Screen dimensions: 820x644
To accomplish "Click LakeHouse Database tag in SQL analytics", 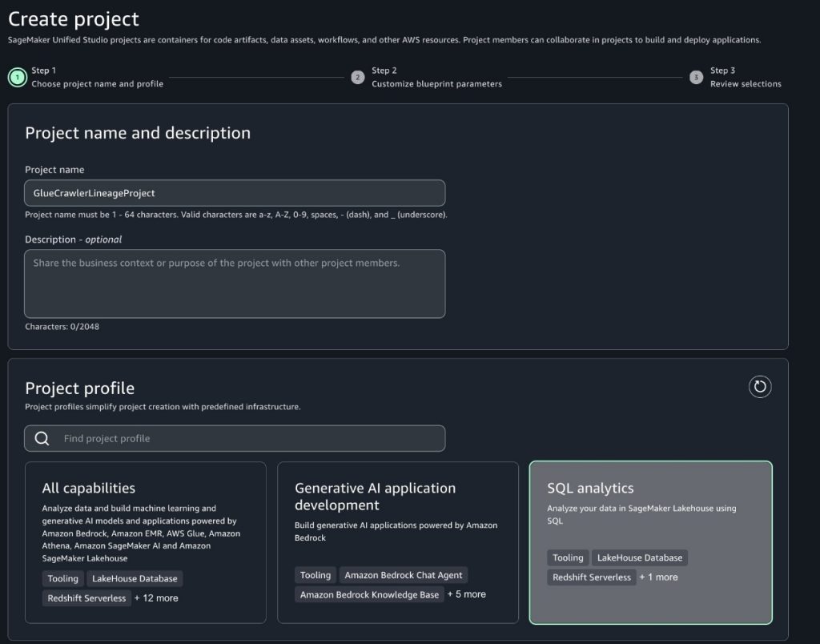I will (x=640, y=557).
